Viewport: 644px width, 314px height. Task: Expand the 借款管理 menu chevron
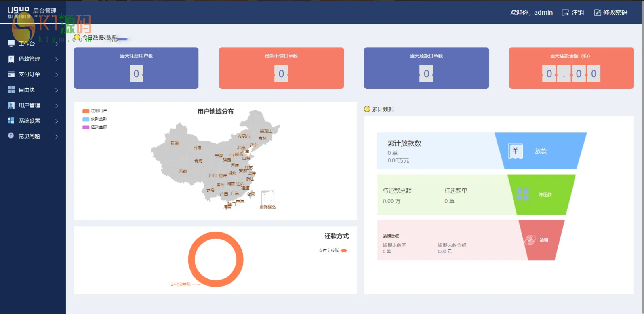[x=57, y=59]
